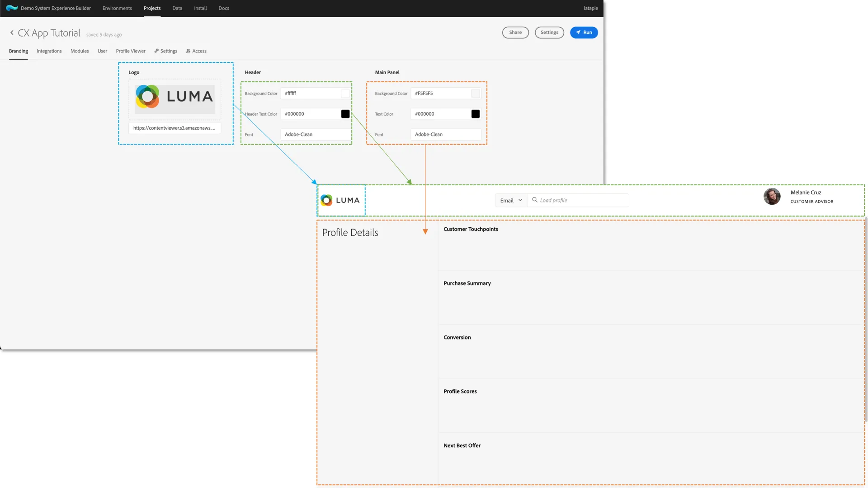Click the Profile Scores heading
Image resolution: width=868 pixels, height=488 pixels.
pos(460,391)
